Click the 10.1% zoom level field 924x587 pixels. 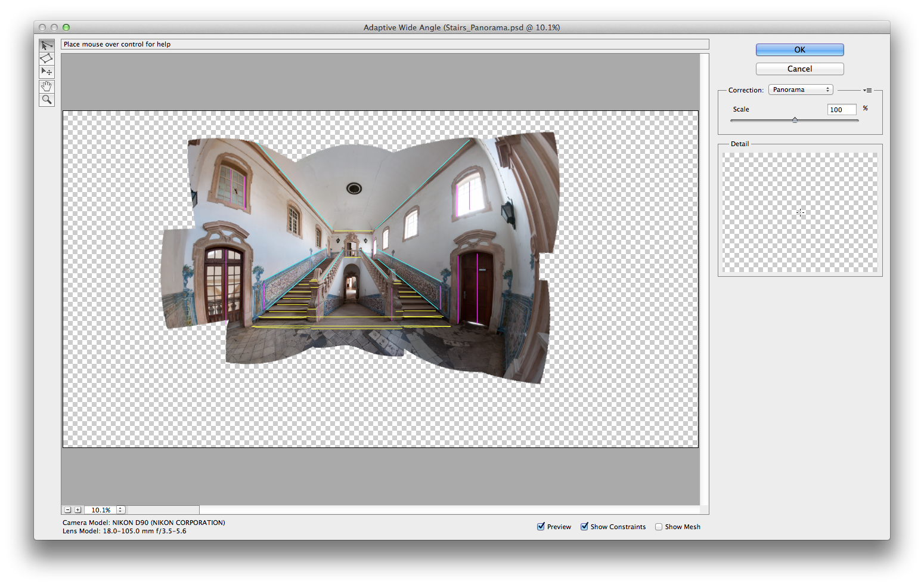pyautogui.click(x=101, y=510)
